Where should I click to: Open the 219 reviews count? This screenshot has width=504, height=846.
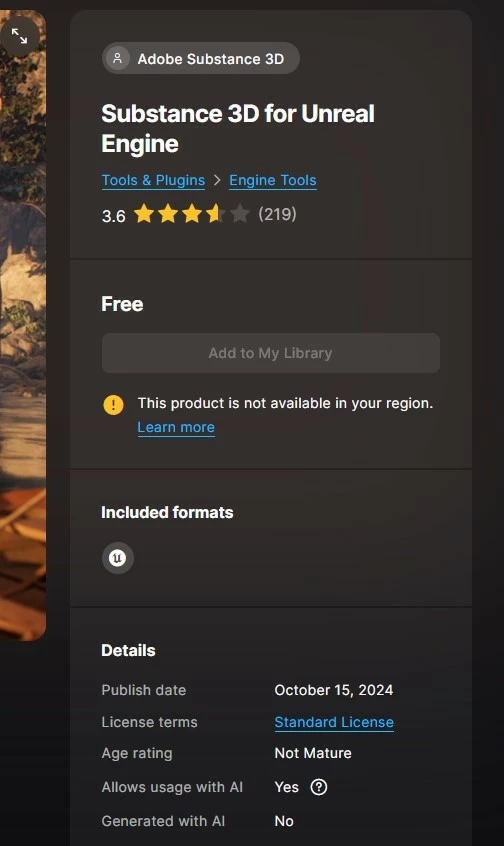click(277, 214)
